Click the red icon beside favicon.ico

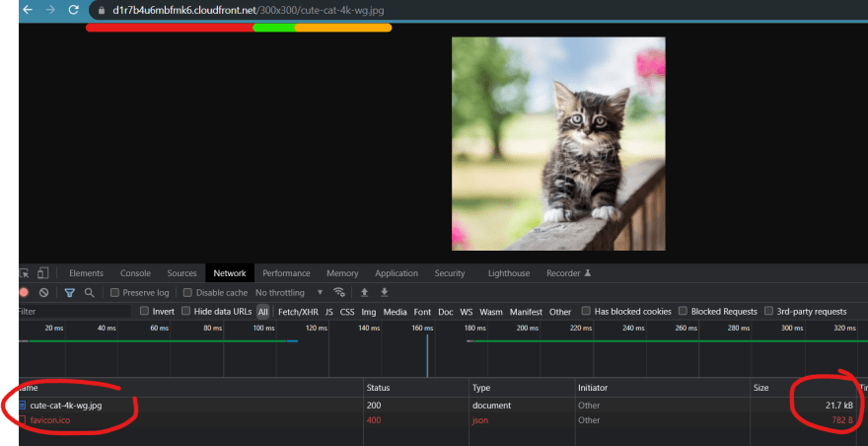coord(23,420)
